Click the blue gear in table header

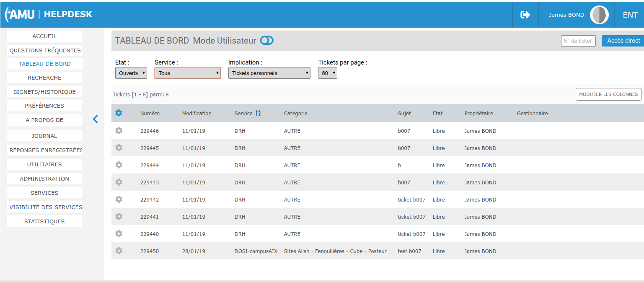[119, 113]
